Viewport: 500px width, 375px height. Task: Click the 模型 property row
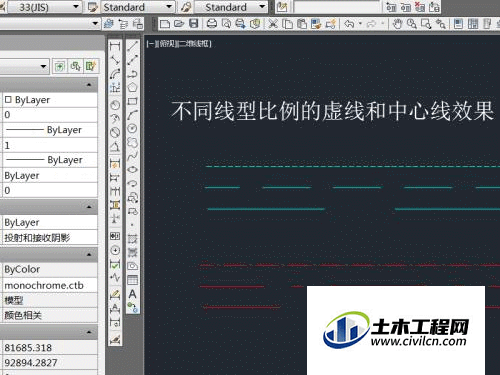tap(50, 300)
